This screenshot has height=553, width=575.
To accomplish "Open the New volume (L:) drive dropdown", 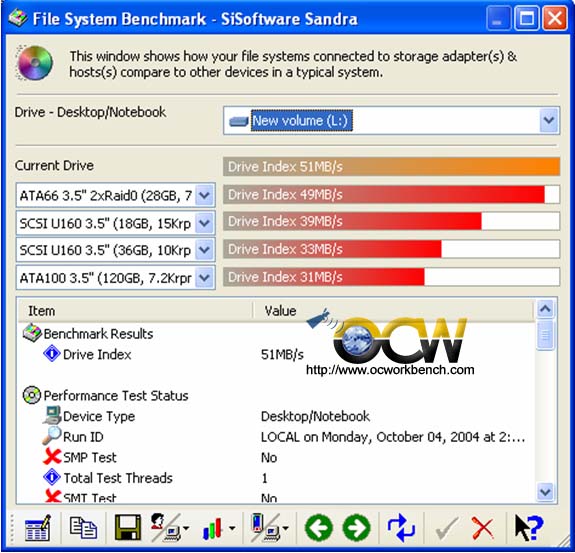I will click(549, 120).
